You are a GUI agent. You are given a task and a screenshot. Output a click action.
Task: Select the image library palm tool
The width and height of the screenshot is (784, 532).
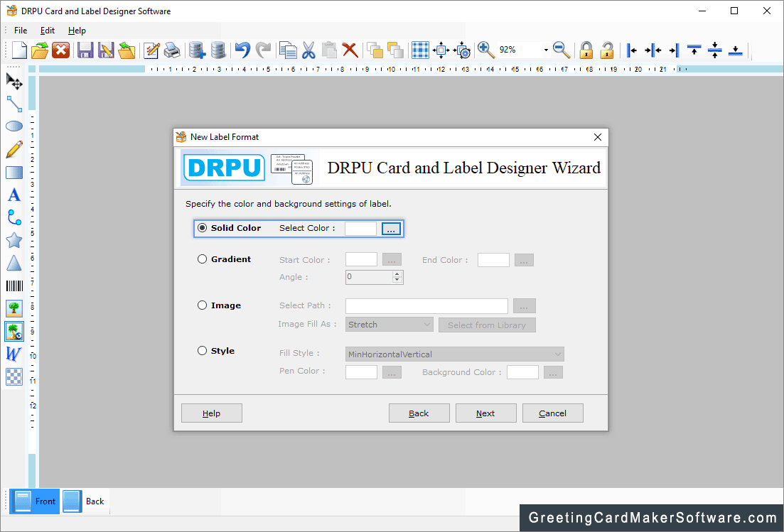(x=14, y=331)
